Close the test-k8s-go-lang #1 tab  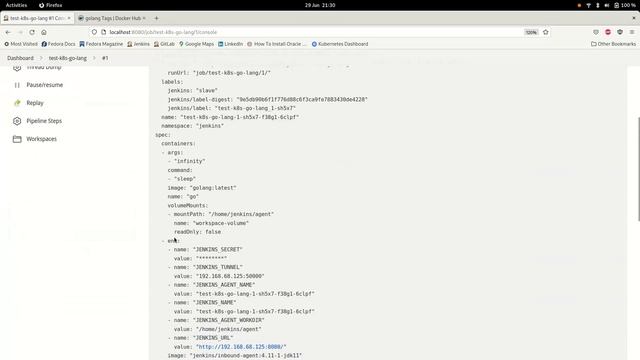tap(69, 18)
